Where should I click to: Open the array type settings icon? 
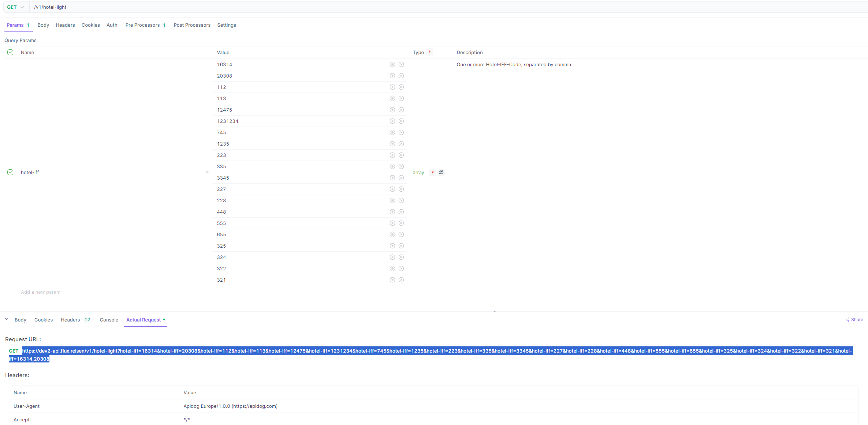(441, 172)
